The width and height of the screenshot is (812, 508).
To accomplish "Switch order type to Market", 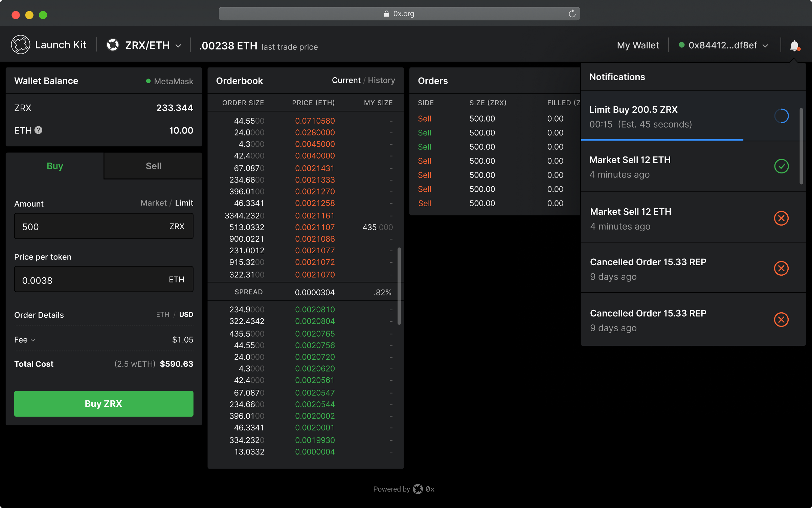I will click(153, 203).
